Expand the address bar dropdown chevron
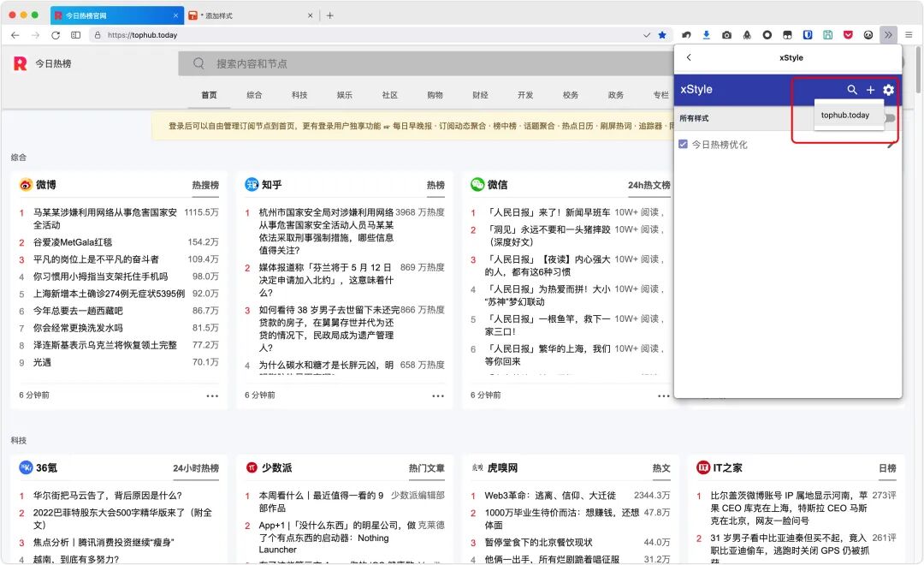924x565 pixels. (647, 35)
